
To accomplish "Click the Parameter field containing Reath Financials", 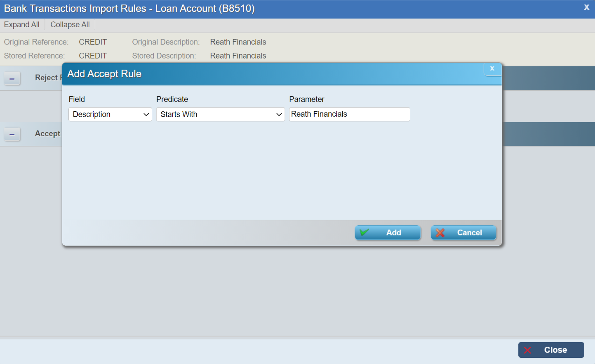I will 349,114.
